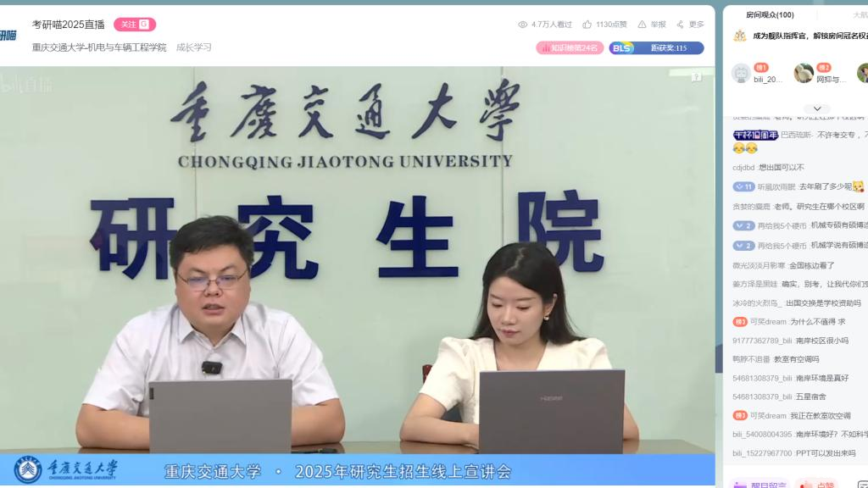Click the 知识榜第24名 ranking badge
The width and height of the screenshot is (868, 488).
[569, 47]
